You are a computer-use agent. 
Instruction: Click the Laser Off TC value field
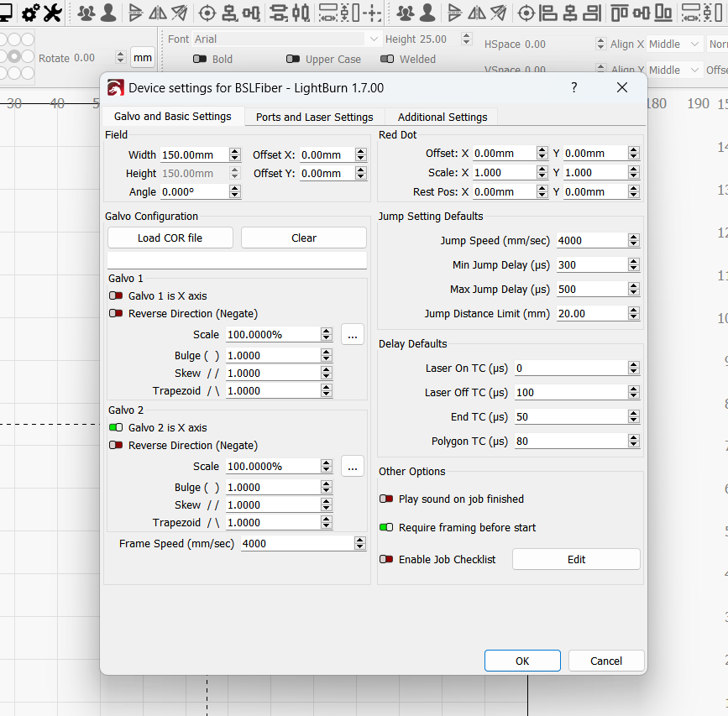point(572,393)
